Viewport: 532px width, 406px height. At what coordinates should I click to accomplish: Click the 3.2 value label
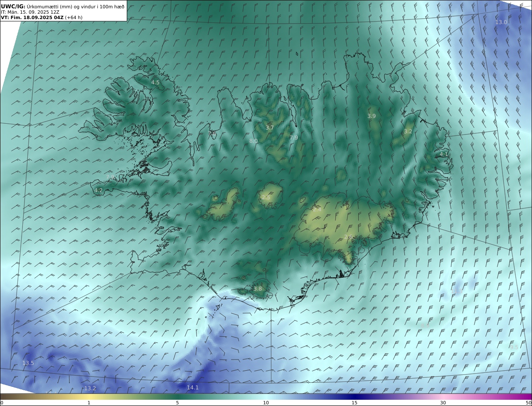(408, 132)
